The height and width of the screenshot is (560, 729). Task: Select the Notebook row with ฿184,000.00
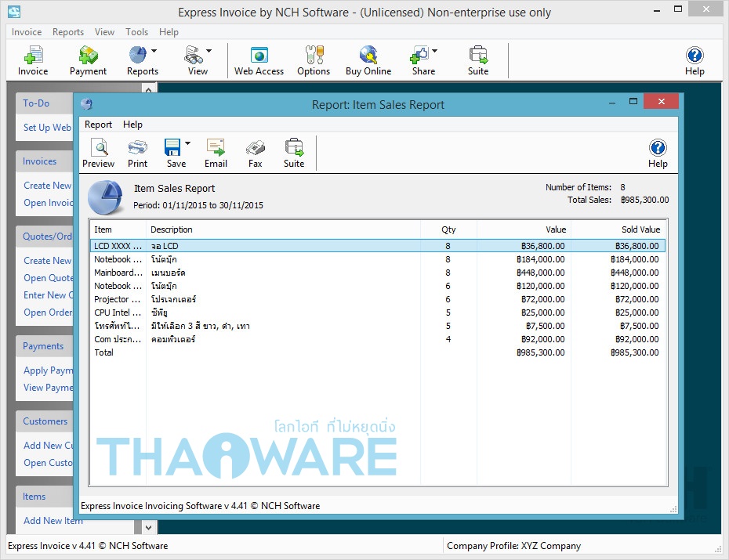(378, 259)
